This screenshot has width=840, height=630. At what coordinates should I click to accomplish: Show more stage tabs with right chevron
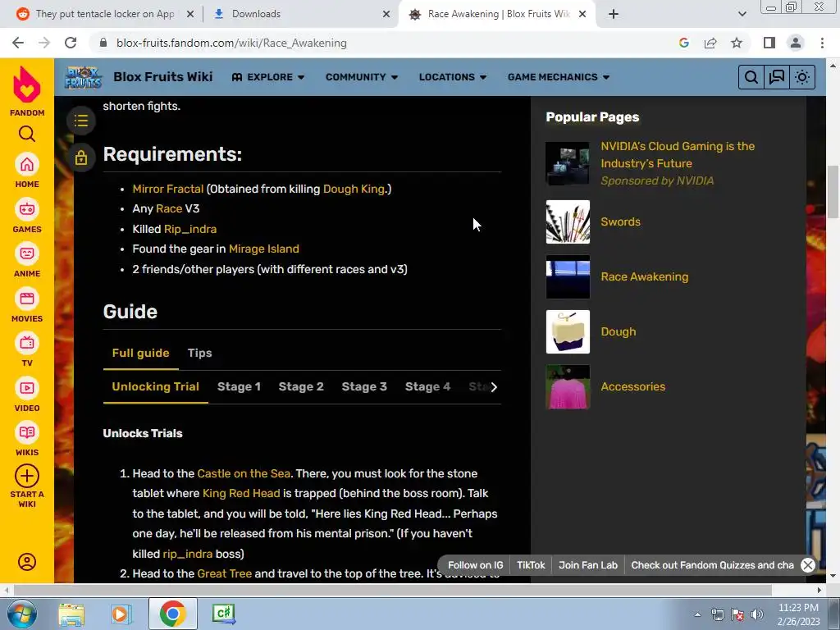coord(493,387)
